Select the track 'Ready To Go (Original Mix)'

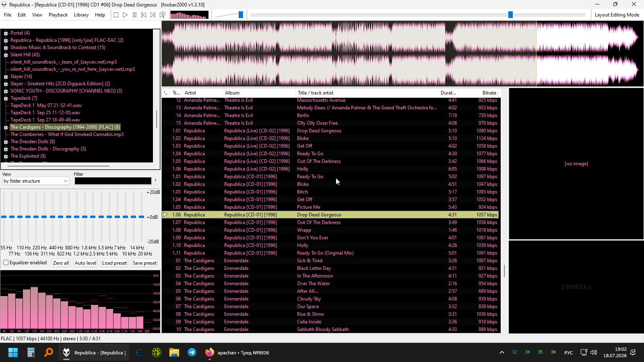pyautogui.click(x=330, y=253)
